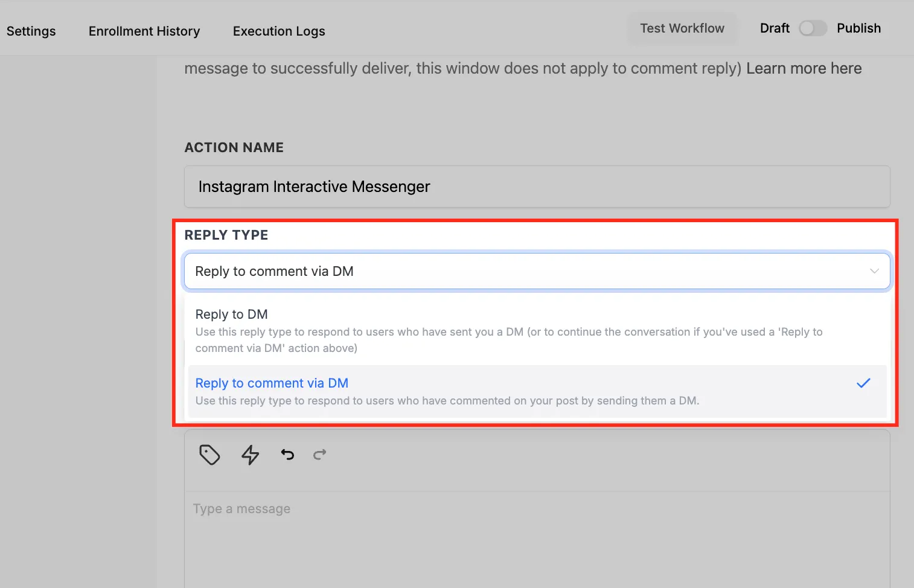Open the Enrollment History tab
This screenshot has height=588, width=914.
tap(144, 31)
